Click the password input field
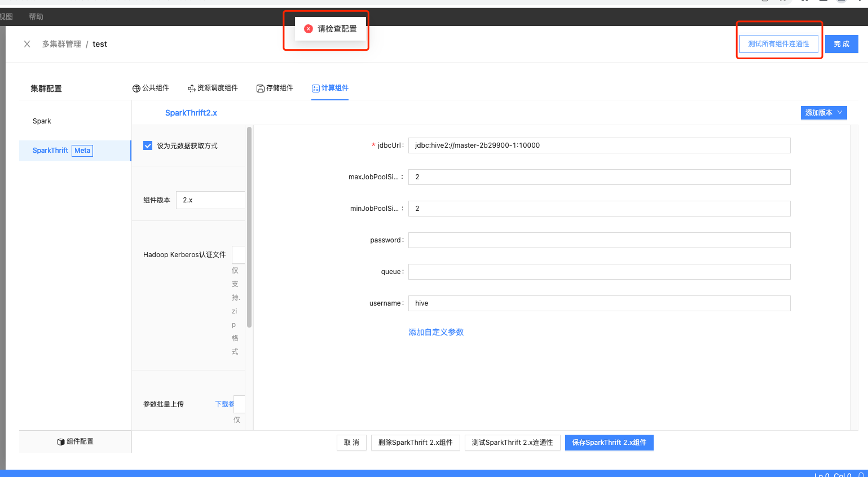868x477 pixels. click(x=600, y=240)
